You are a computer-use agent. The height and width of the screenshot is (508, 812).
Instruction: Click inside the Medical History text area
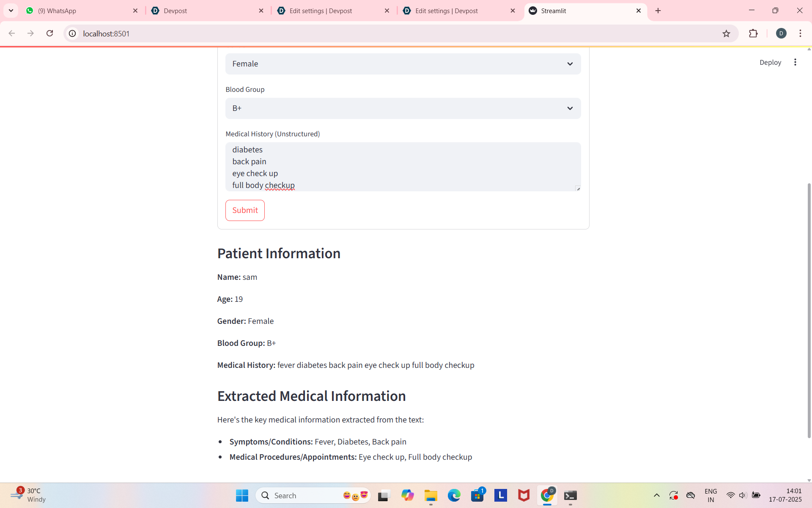coord(403,167)
